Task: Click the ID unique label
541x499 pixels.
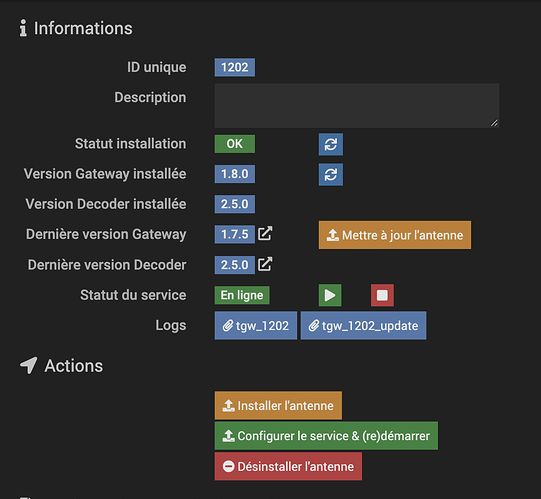Action: (157, 67)
